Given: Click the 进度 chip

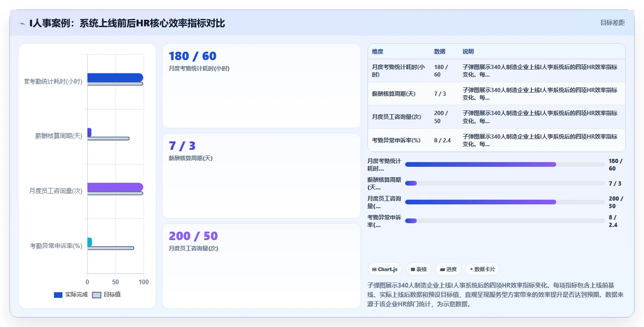Looking at the screenshot, I should [448, 269].
